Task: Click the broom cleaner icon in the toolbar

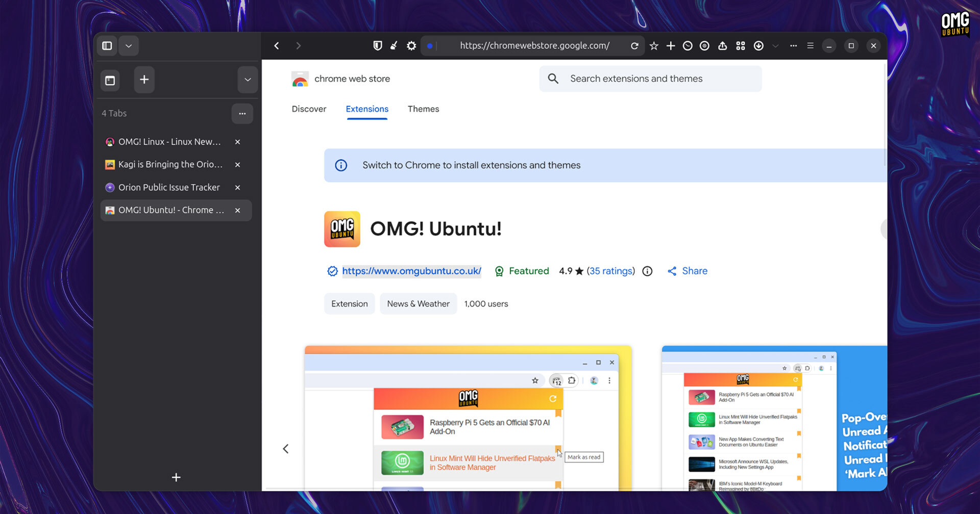Action: [394, 46]
